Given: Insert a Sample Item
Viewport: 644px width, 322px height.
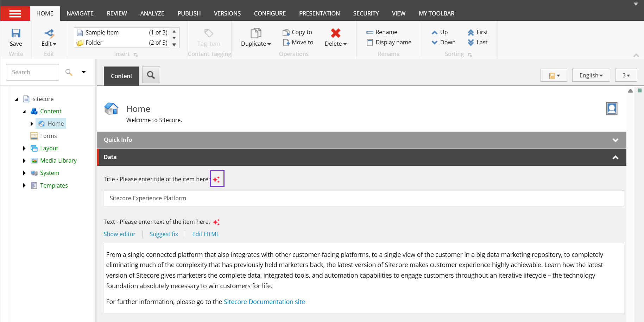Looking at the screenshot, I should tap(122, 32).
